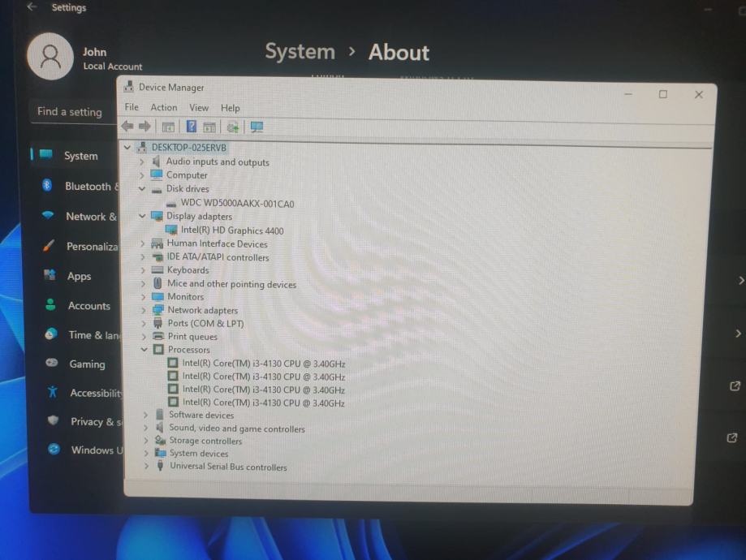Viewport: 746px width, 560px height.
Task: Expand Sound, video and game controllers node
Action: point(145,428)
